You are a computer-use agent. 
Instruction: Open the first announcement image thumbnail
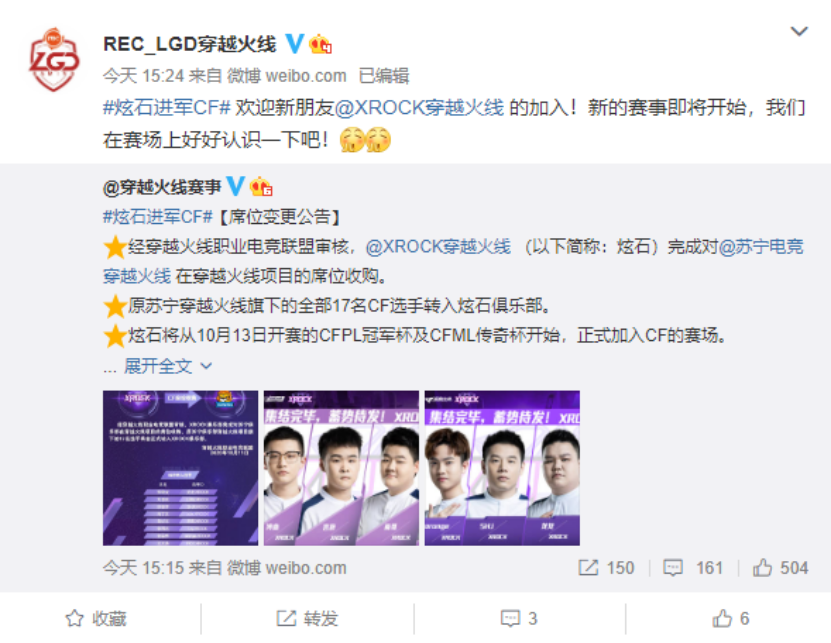[x=180, y=468]
